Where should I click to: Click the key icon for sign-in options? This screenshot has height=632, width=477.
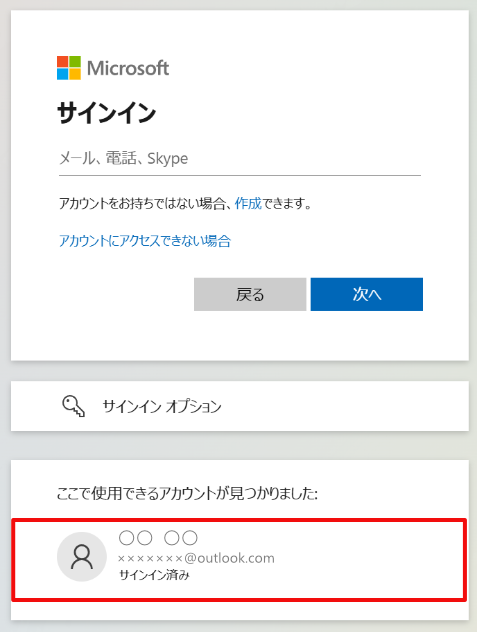[x=73, y=406]
